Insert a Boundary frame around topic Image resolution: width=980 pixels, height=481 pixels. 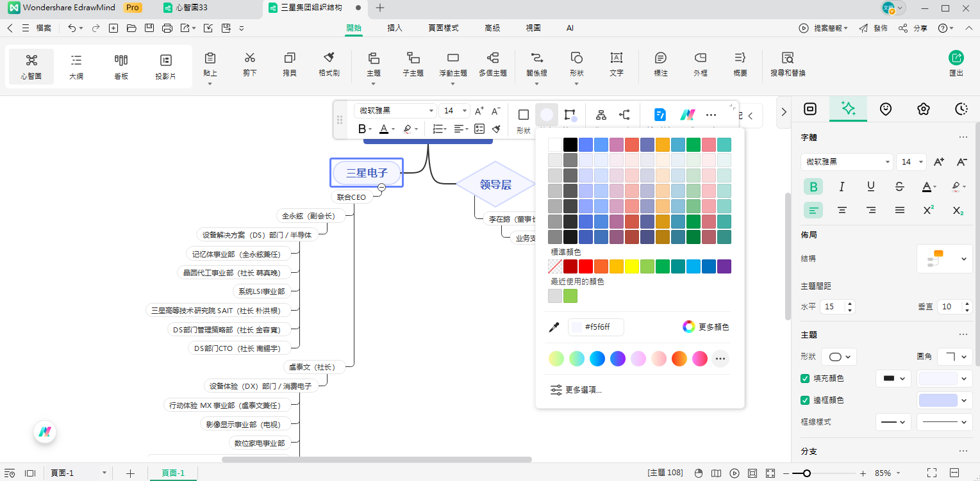pos(700,59)
